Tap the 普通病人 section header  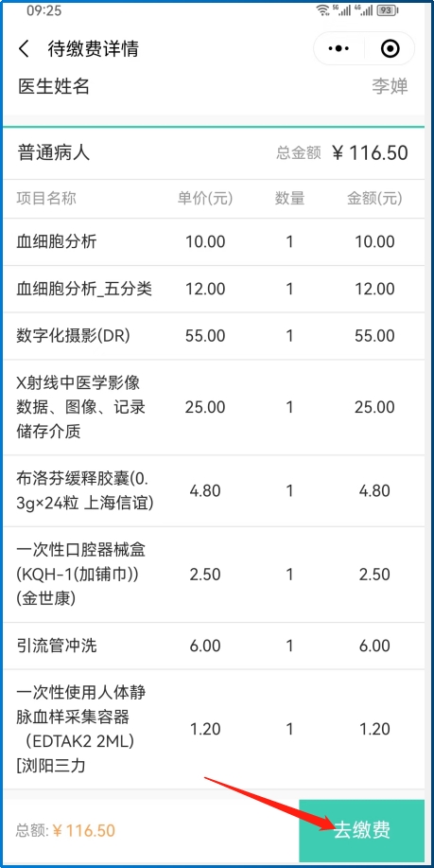click(x=54, y=152)
